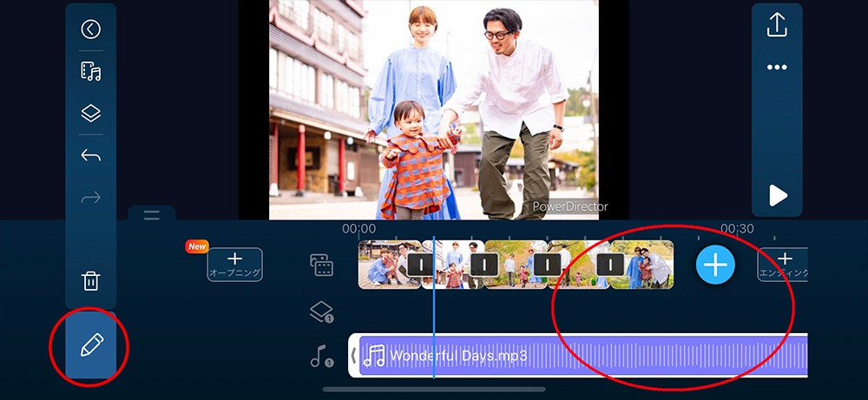This screenshot has height=400, width=868.
Task: Open the transition between second and third clips
Action: point(484,265)
